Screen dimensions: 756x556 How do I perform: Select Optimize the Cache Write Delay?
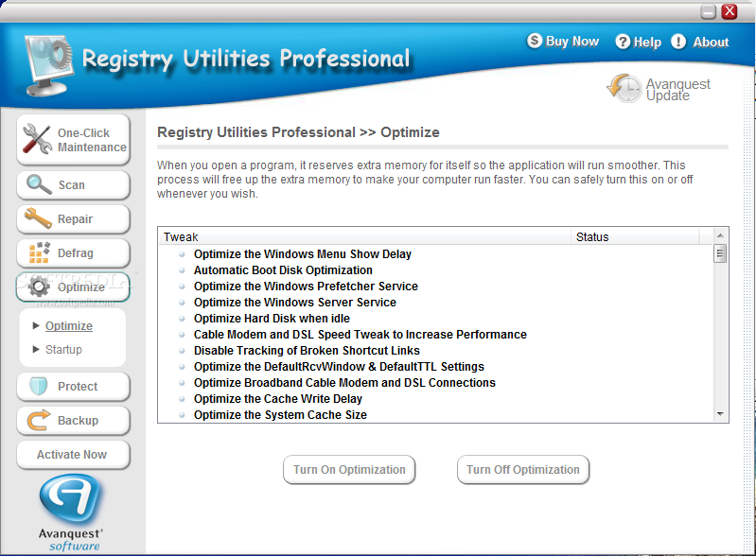click(278, 398)
